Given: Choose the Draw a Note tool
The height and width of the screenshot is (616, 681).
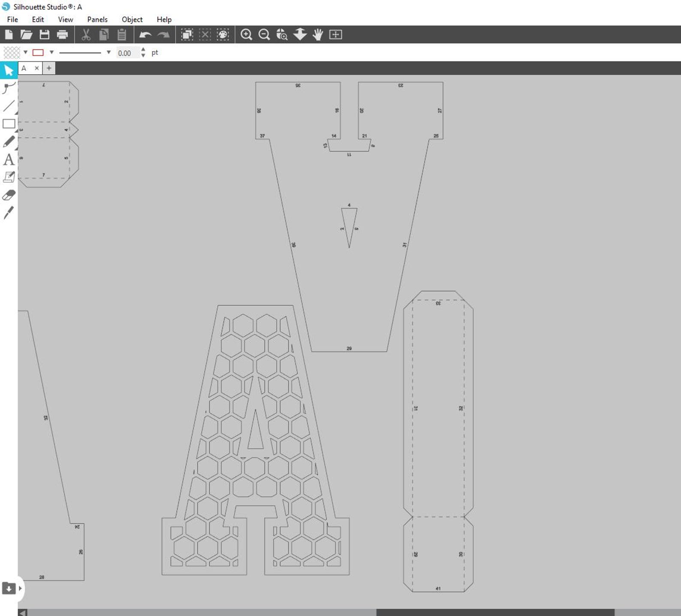Looking at the screenshot, I should pyautogui.click(x=9, y=177).
